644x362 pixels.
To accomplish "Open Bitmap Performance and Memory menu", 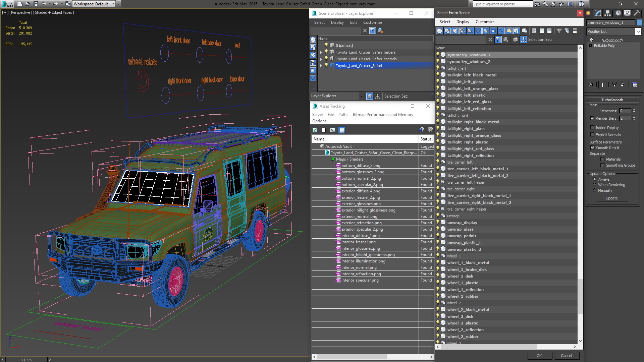I will (x=383, y=115).
